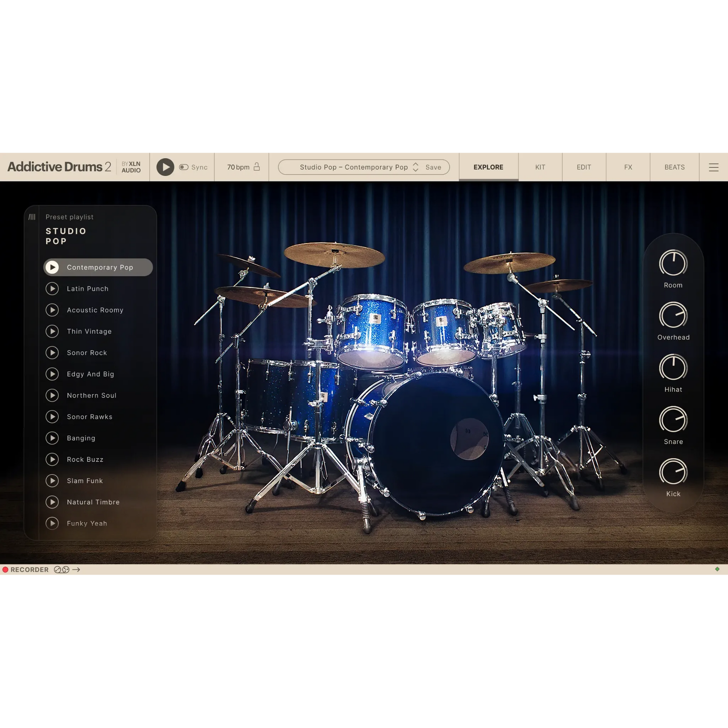Click the Addictive Drums 2 logo

tap(59, 166)
